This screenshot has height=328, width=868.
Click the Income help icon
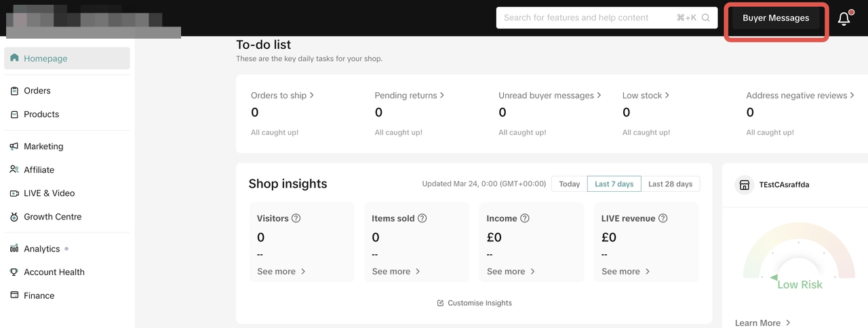pos(525,218)
